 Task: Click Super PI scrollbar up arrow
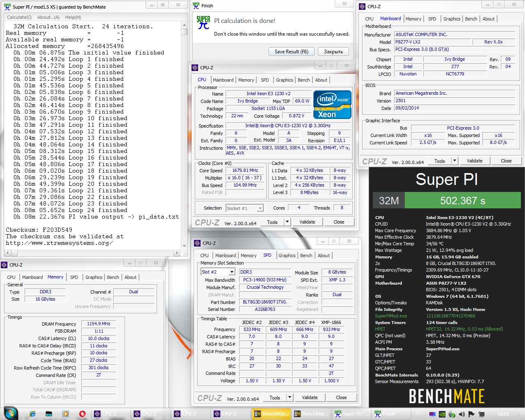click(184, 25)
